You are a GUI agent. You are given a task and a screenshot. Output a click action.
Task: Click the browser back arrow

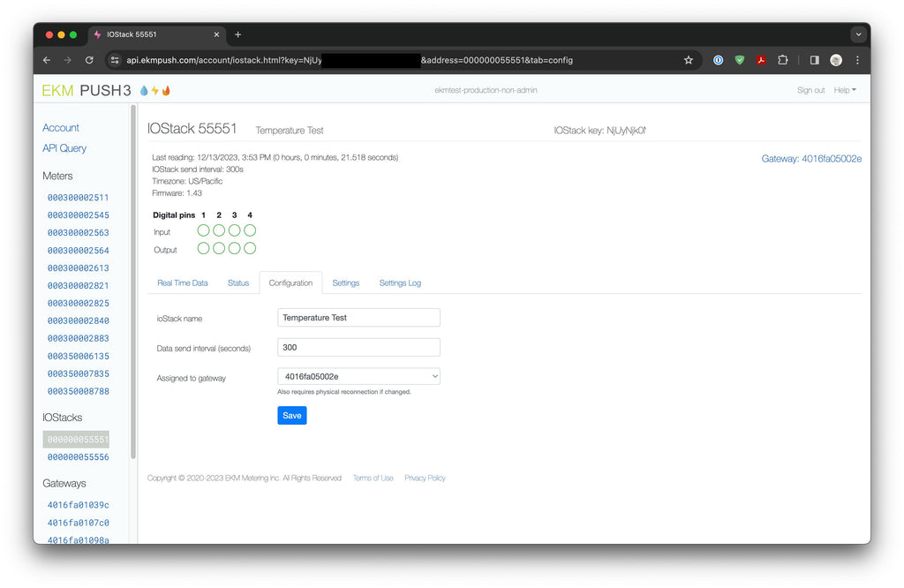tap(47, 60)
